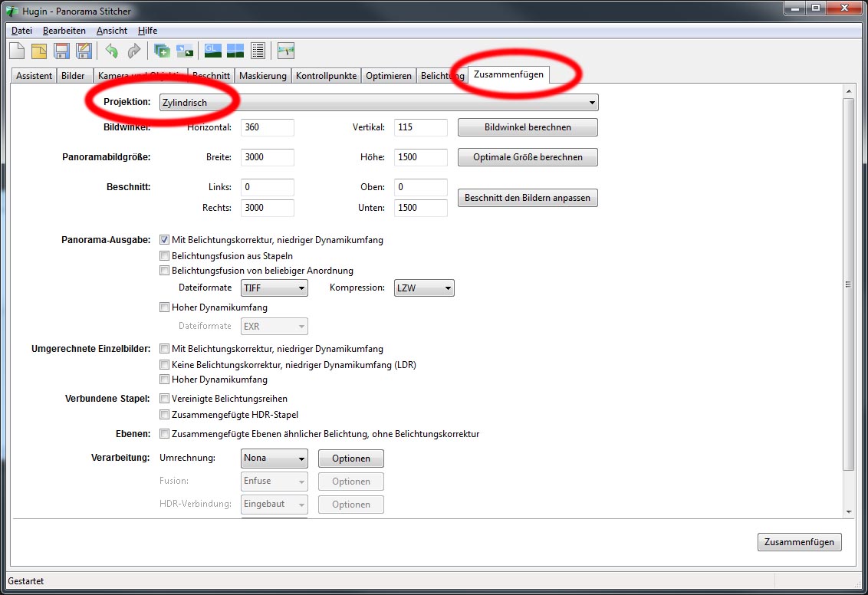The height and width of the screenshot is (595, 868).
Task: Open the Projektion dropdown showing Zylindrisch
Action: pos(378,103)
